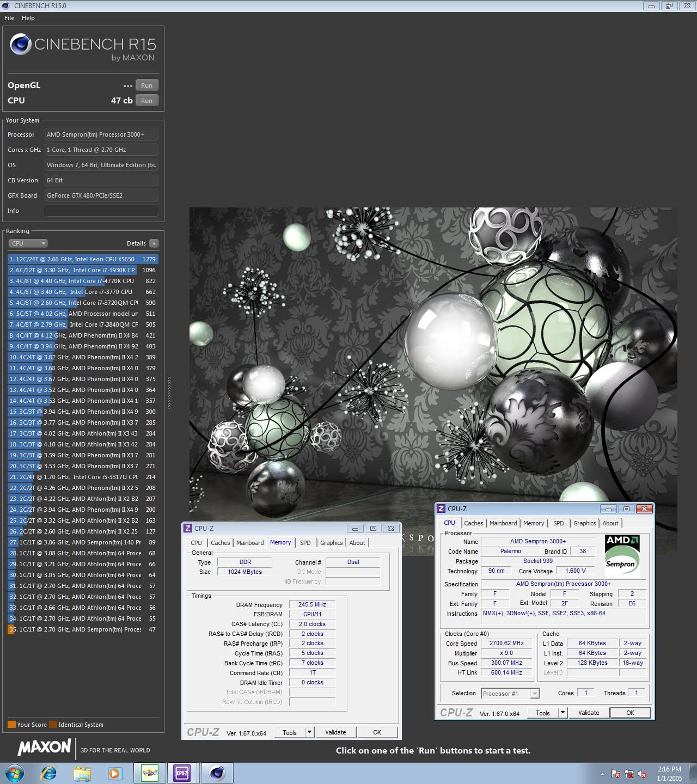This screenshot has height=784, width=697.
Task: Click Validate in Memory CPU-Z window
Action: (x=335, y=732)
